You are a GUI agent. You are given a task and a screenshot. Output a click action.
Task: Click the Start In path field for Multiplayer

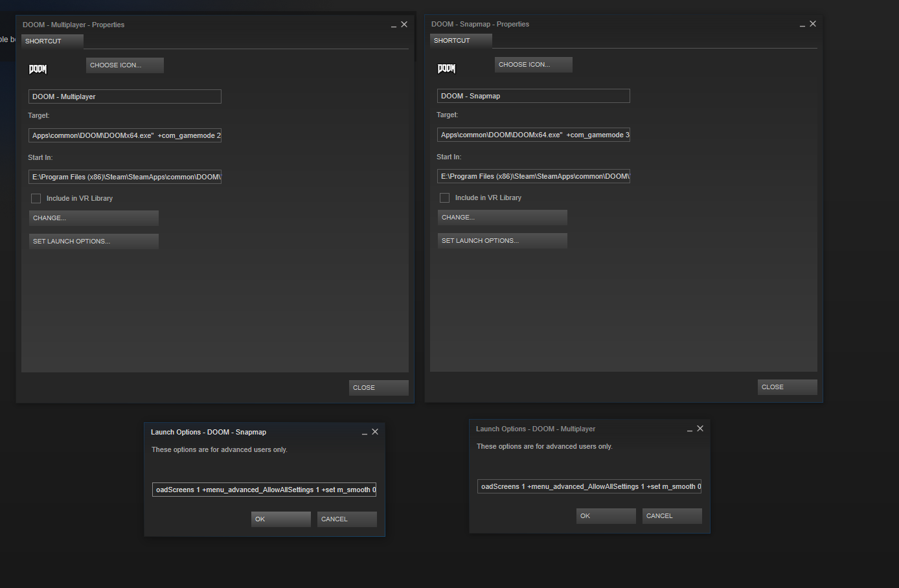click(125, 177)
